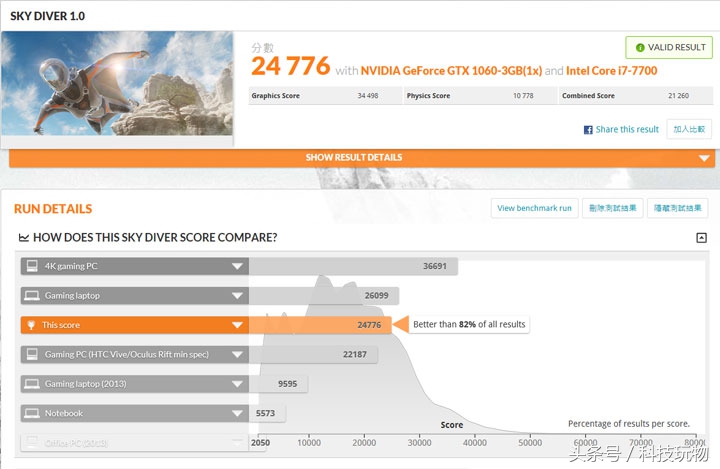Screen dimensions: 720x469
Task: Click the Better than 82% of all results tooltip
Action: [x=469, y=324]
